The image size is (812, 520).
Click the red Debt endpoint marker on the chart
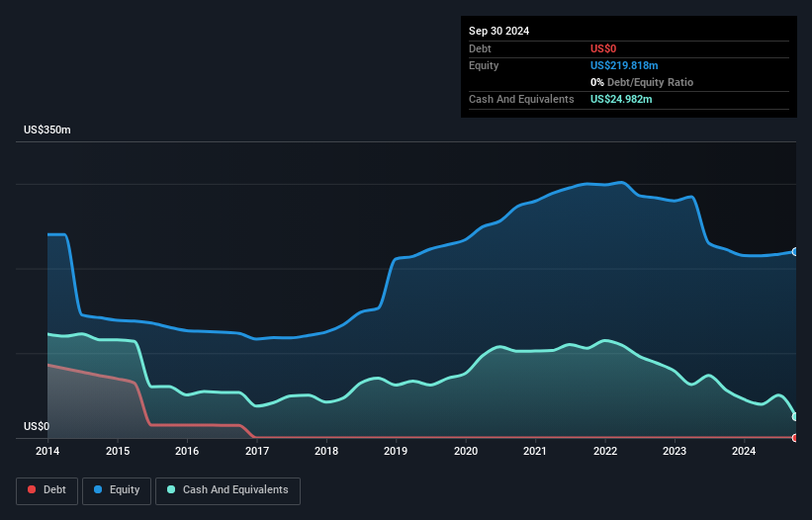(795, 437)
